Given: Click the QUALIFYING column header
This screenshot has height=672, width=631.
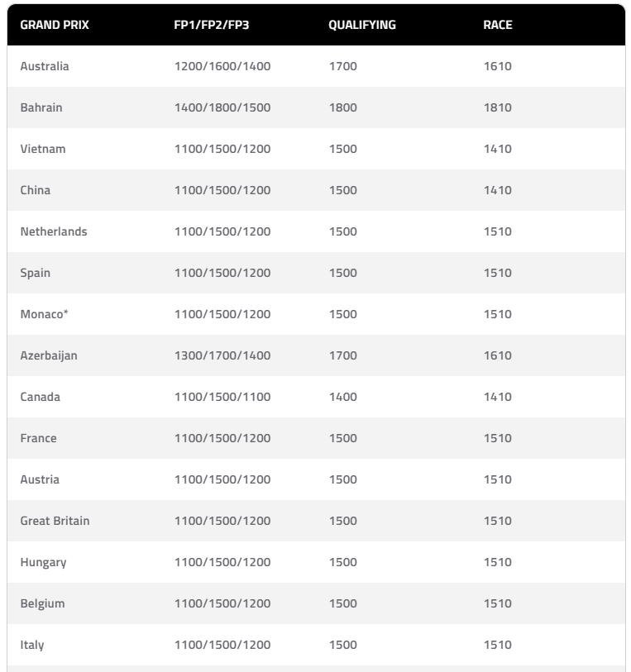Looking at the screenshot, I should click(x=362, y=25).
